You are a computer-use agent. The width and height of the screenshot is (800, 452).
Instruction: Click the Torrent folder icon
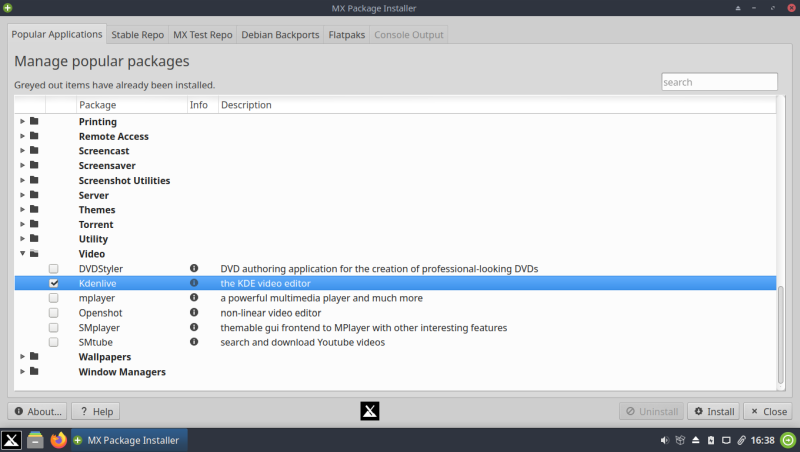point(34,224)
